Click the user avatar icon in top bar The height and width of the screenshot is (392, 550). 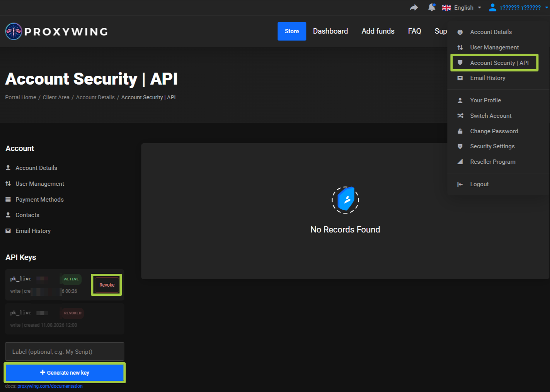[x=492, y=7]
